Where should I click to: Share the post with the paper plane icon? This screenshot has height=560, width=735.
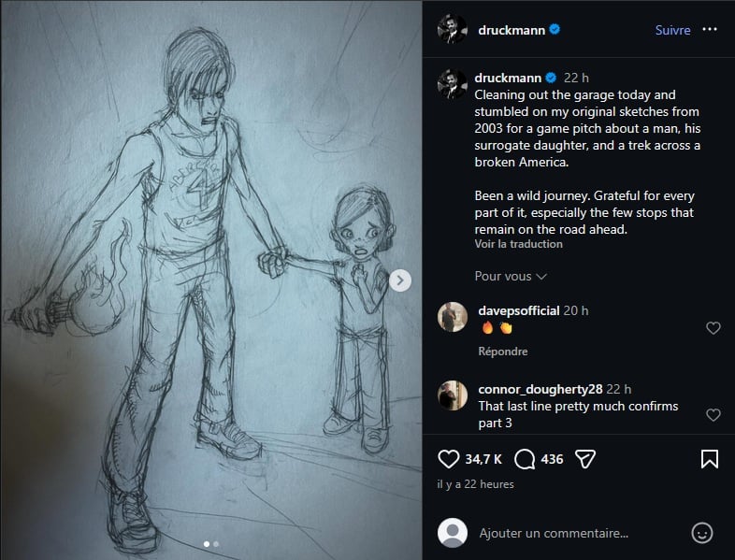coord(585,459)
